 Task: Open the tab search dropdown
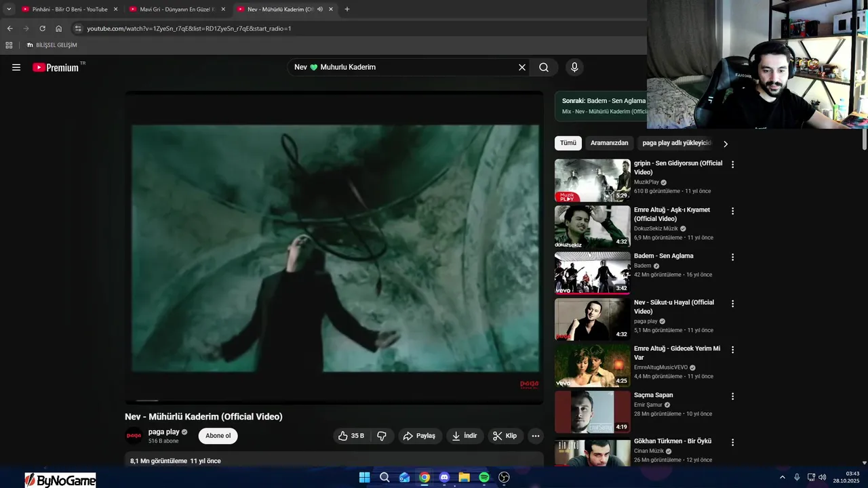[x=9, y=9]
